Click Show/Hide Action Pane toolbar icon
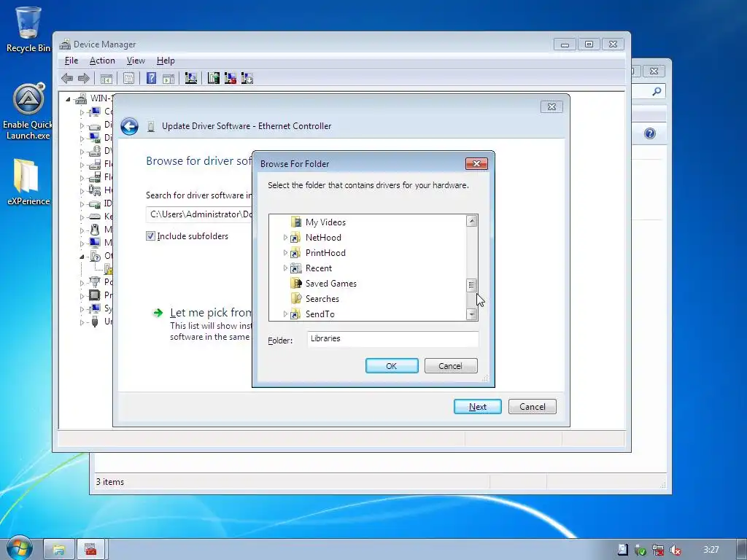The width and height of the screenshot is (747, 560). tap(169, 78)
